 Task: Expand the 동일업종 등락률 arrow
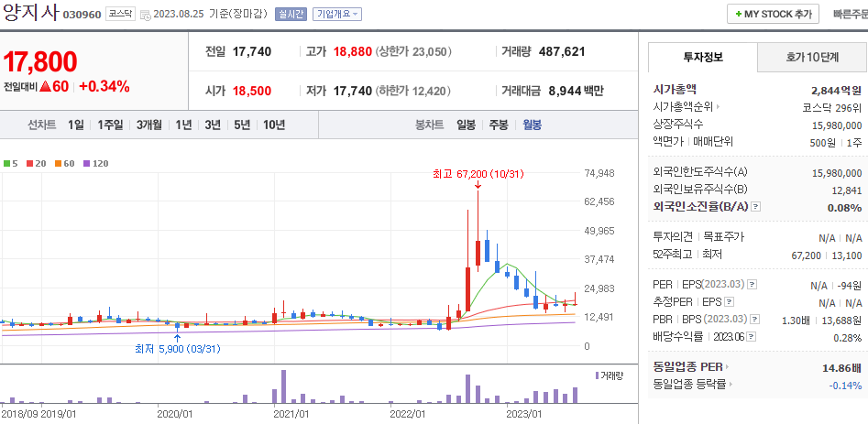[731, 385]
